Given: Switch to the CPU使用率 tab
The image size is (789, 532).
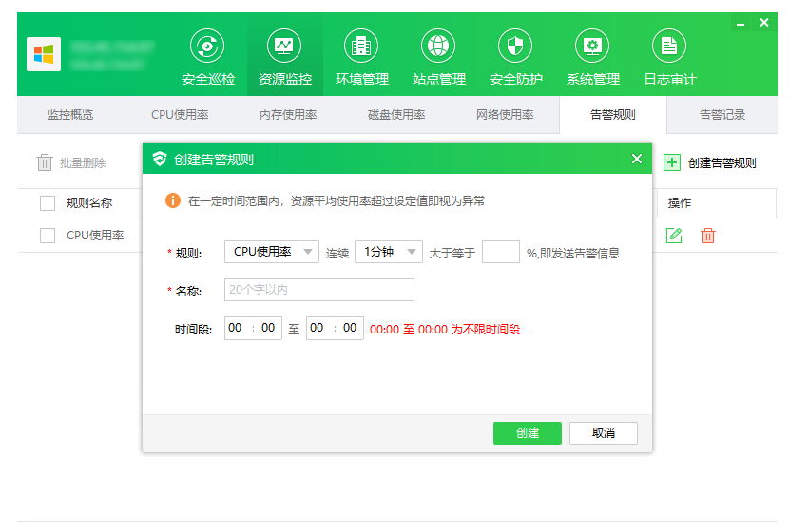Looking at the screenshot, I should [180, 115].
